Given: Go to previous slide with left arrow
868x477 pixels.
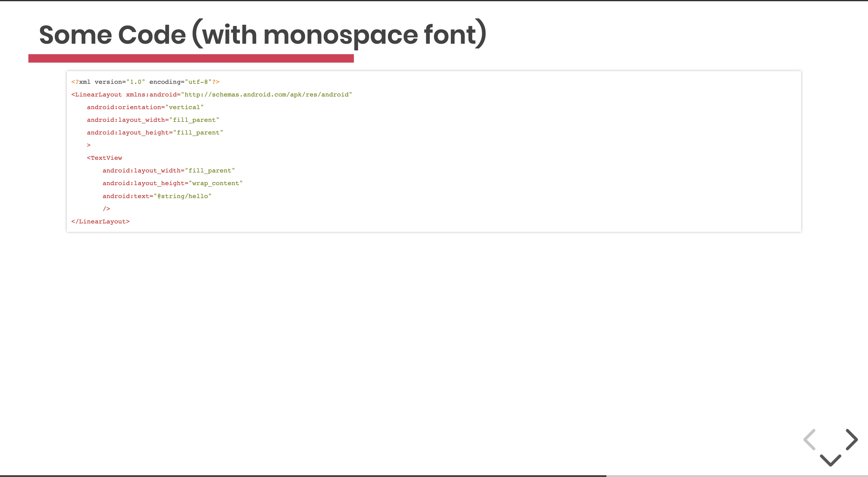Looking at the screenshot, I should click(809, 439).
